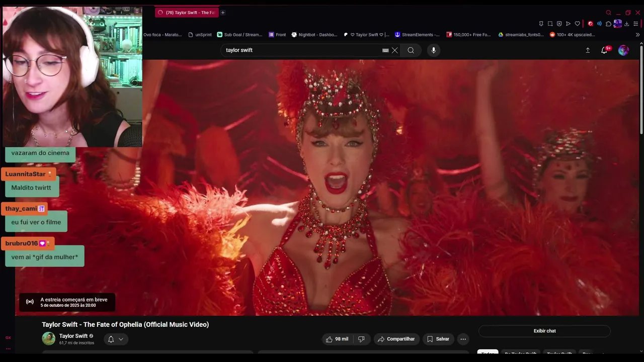Open the more actions three-dot menu

point(463,339)
